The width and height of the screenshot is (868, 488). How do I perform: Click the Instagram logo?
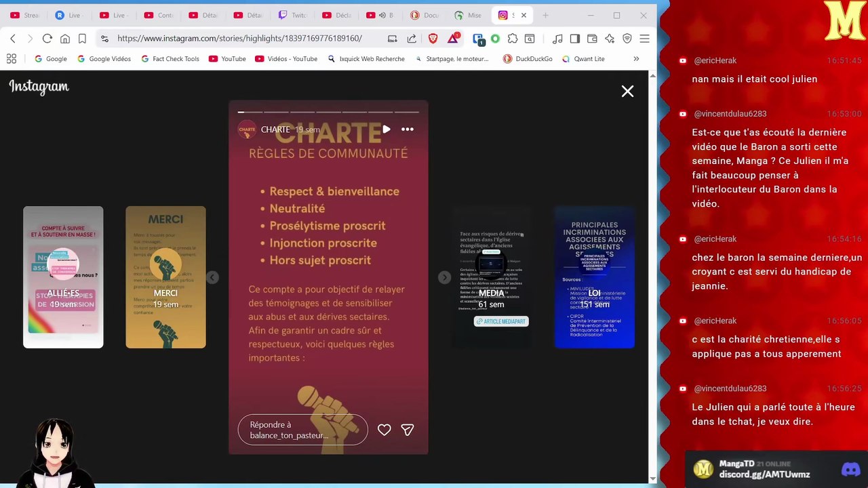(39, 87)
